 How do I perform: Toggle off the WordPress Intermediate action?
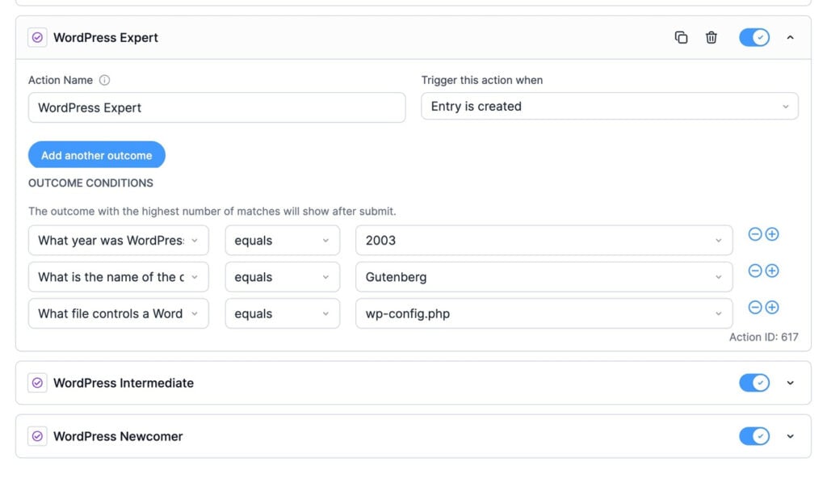coord(754,383)
